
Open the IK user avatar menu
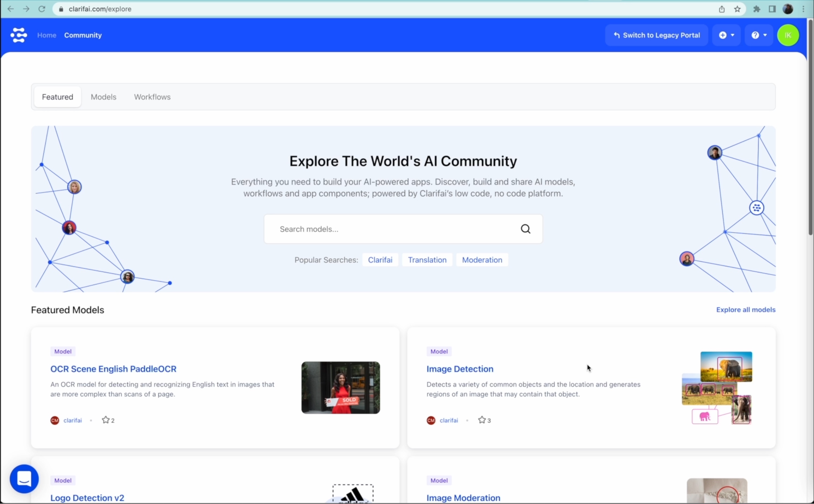click(788, 35)
